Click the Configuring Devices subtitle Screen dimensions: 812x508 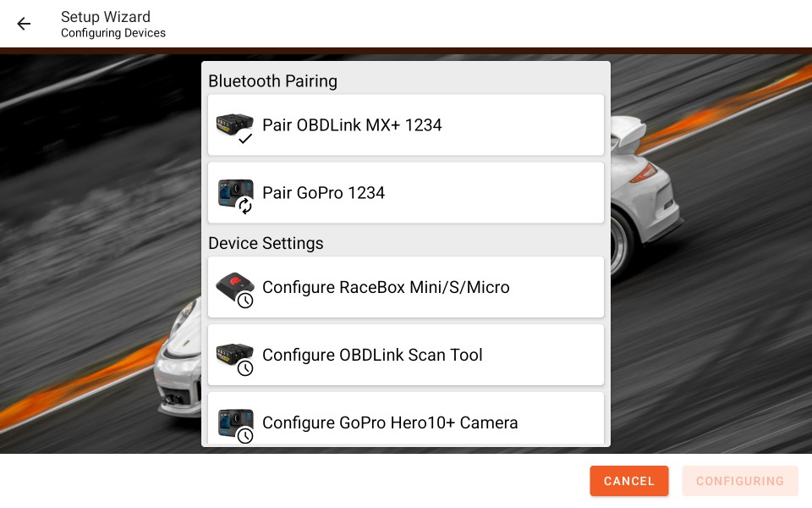click(113, 33)
